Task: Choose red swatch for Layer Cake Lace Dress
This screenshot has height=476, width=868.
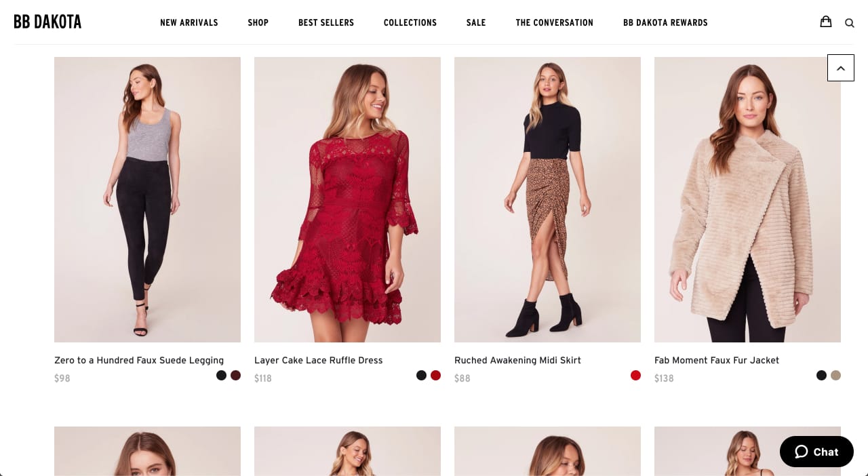Action: click(x=435, y=375)
